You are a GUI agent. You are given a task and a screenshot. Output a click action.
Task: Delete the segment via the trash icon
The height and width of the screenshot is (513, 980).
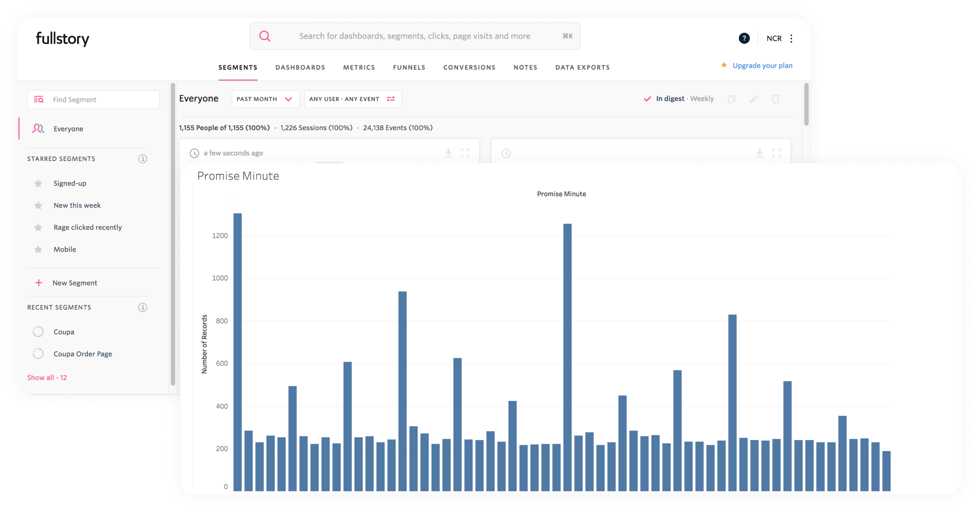coord(776,99)
